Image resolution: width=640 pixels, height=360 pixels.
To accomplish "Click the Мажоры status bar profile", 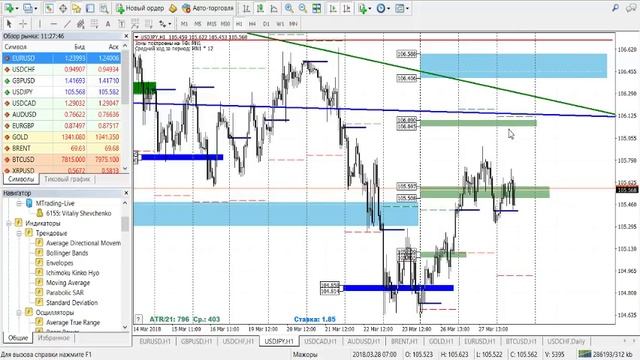I will [305, 355].
